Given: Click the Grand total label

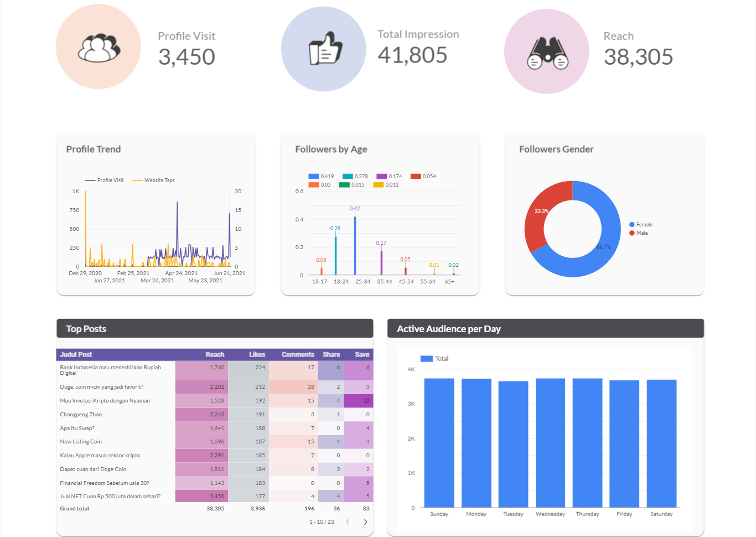Looking at the screenshot, I should click(x=74, y=509).
